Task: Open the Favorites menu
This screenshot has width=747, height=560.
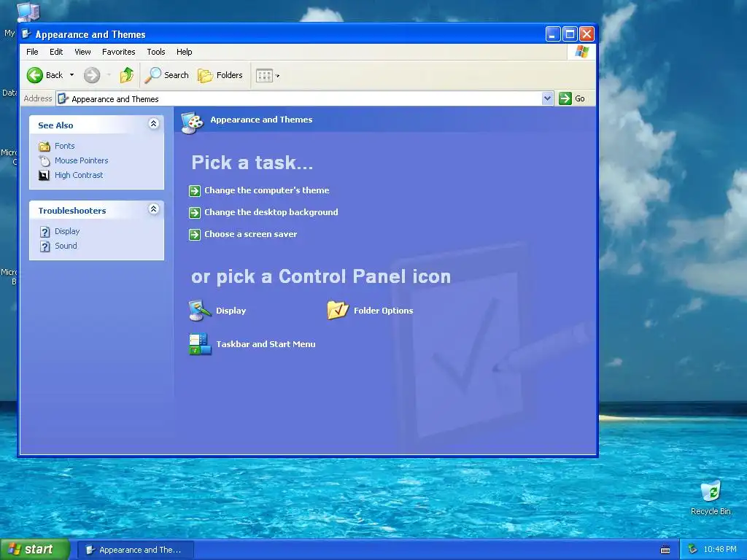Action: click(119, 52)
